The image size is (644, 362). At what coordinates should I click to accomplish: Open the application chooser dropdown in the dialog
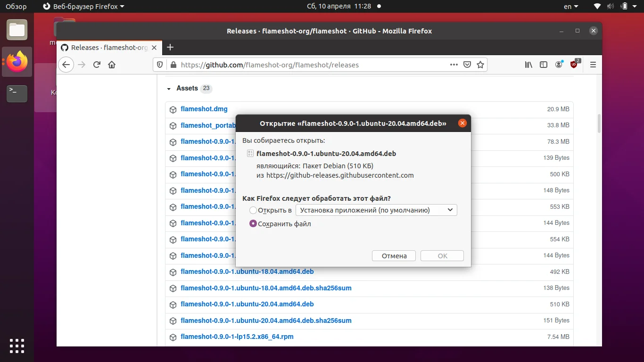[x=376, y=210]
